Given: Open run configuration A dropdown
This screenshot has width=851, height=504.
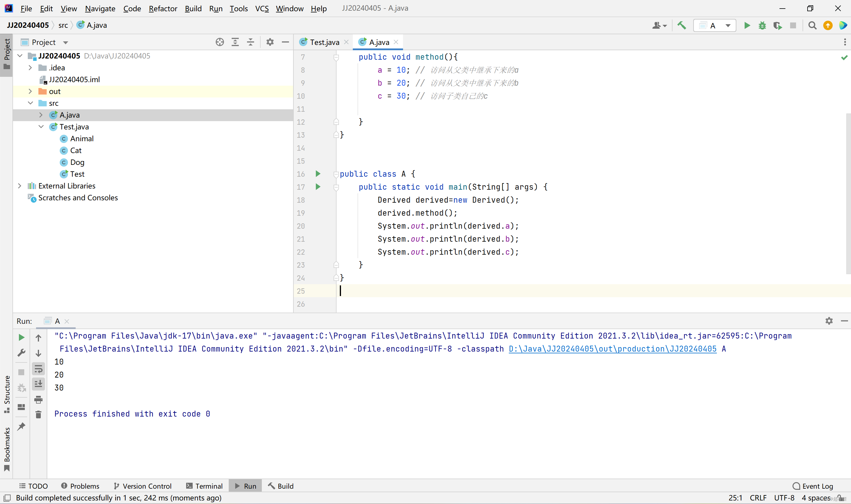Looking at the screenshot, I should coord(715,25).
